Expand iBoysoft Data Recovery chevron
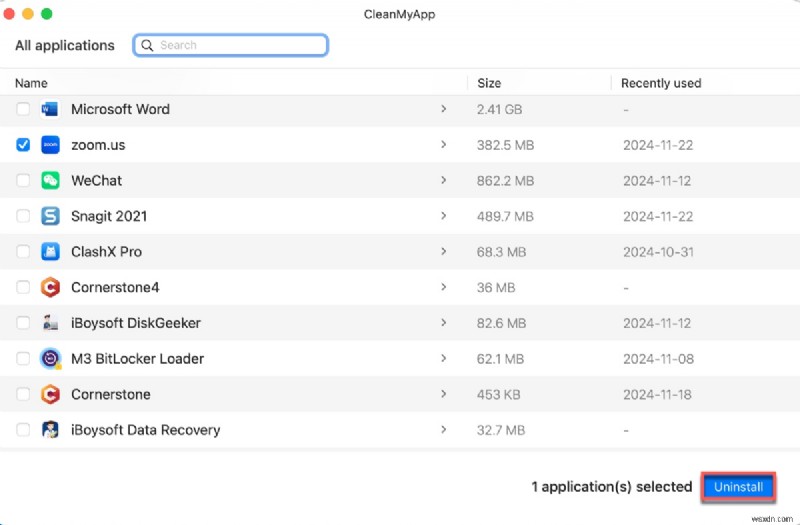This screenshot has height=525, width=800. point(443,430)
